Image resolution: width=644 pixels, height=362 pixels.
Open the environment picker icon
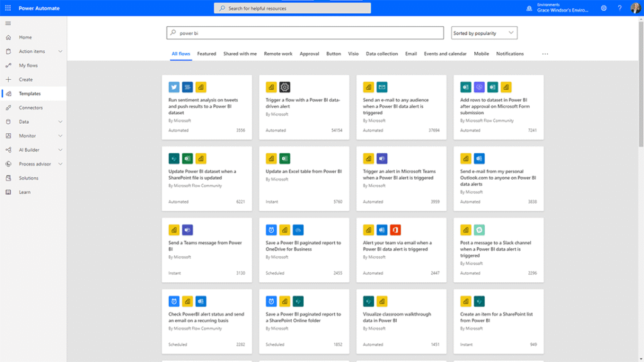tap(529, 8)
